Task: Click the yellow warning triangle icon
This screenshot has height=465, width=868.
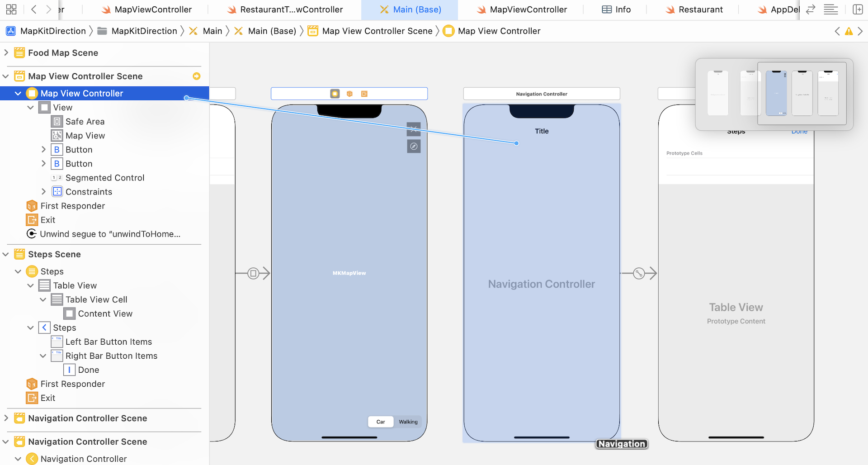Action: tap(849, 31)
